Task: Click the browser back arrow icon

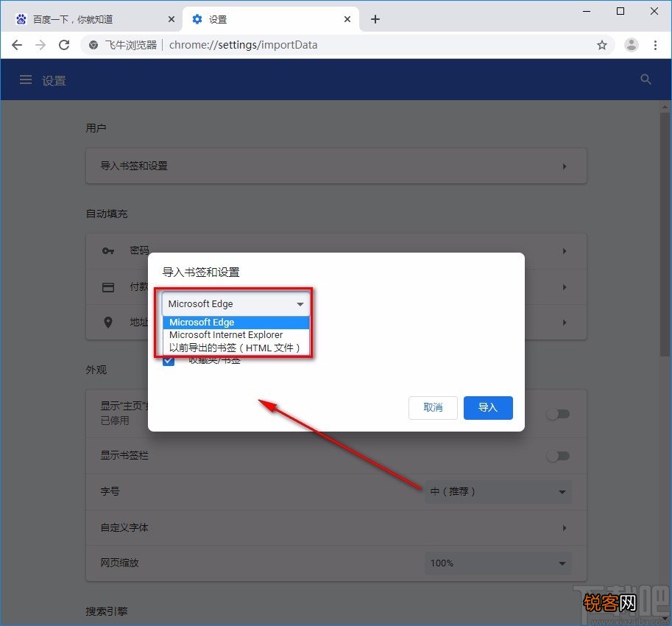Action: click(x=17, y=45)
